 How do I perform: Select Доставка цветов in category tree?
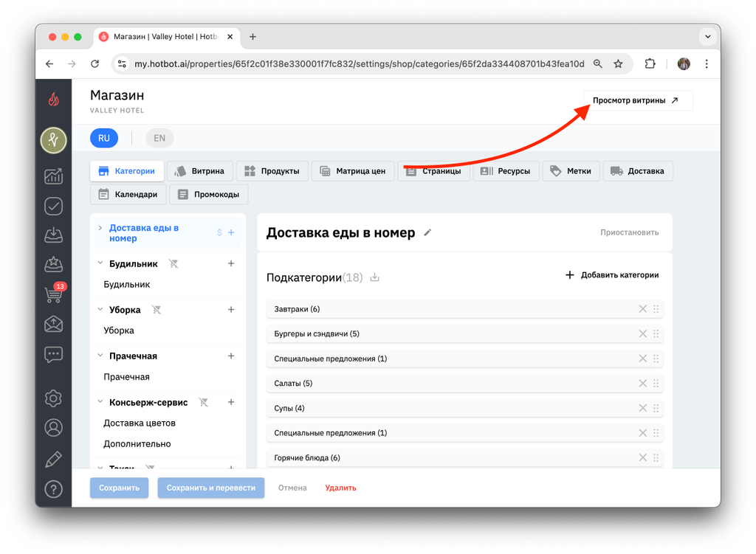pyautogui.click(x=140, y=423)
